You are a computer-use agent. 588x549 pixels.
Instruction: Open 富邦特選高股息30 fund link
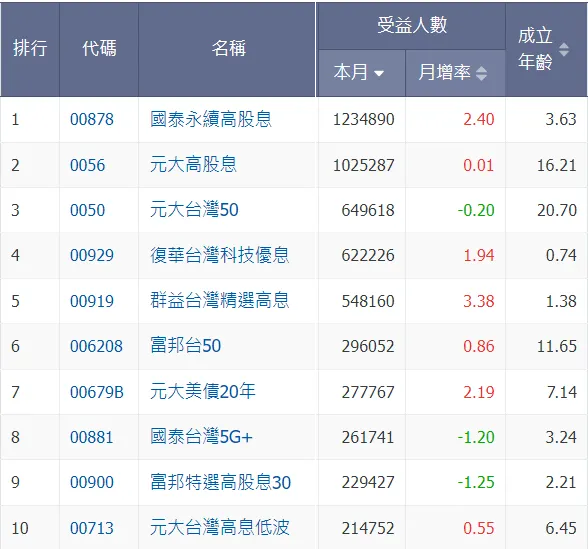click(220, 483)
